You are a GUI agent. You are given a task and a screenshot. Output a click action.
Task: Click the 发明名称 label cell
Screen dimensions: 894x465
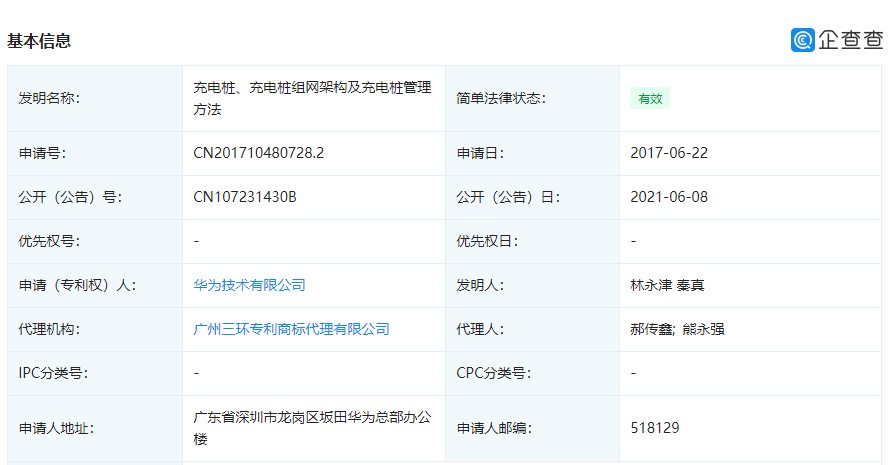click(x=49, y=98)
